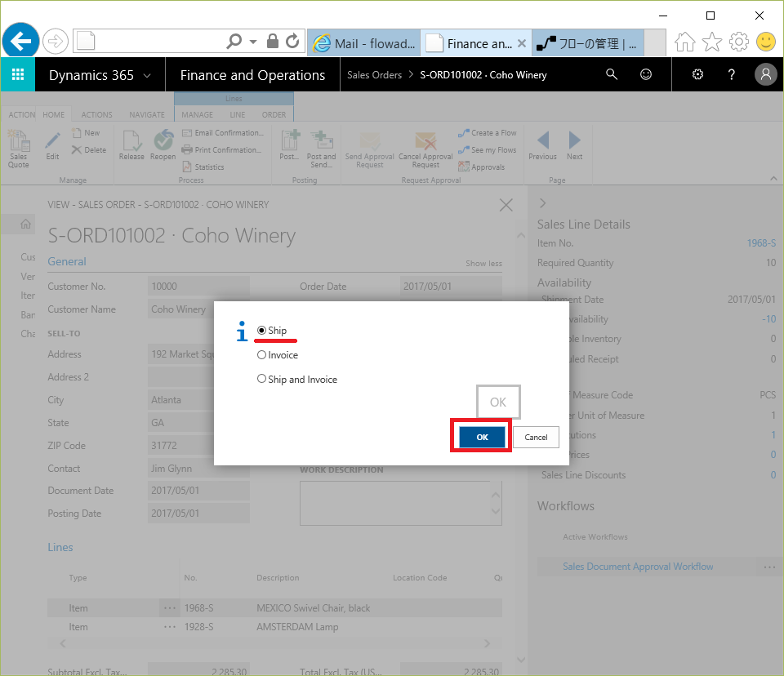Viewport: 784px width, 676px height.
Task: Collapse the ribbon with the chevron
Action: click(773, 179)
